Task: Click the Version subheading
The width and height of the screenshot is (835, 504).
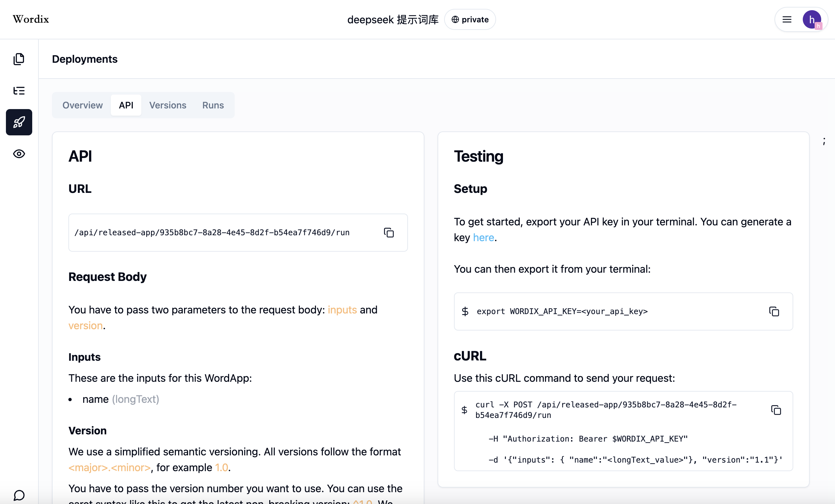Action: point(87,430)
